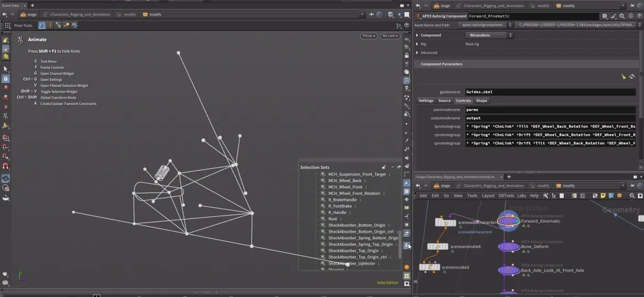Screen dimensions: 644x297
Task: Select MCH_Wheel_Back in Selection Sets
Action: click(x=345, y=180)
